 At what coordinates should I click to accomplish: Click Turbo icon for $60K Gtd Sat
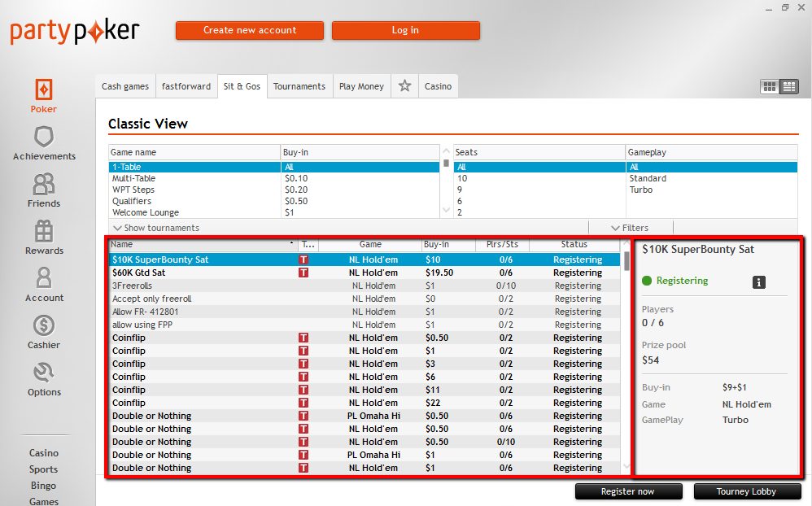click(303, 273)
